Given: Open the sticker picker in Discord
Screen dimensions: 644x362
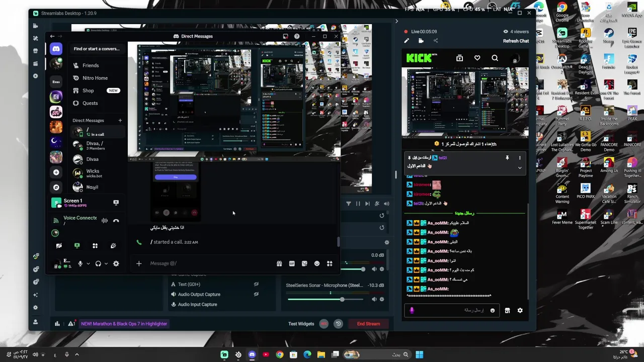Looking at the screenshot, I should [304, 263].
